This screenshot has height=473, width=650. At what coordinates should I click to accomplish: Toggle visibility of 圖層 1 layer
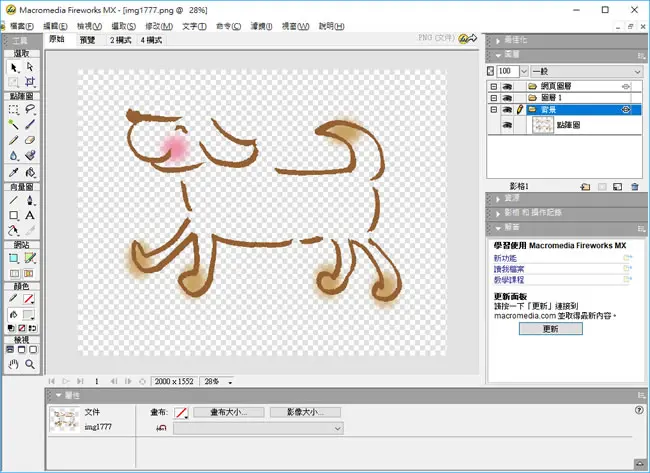[507, 98]
